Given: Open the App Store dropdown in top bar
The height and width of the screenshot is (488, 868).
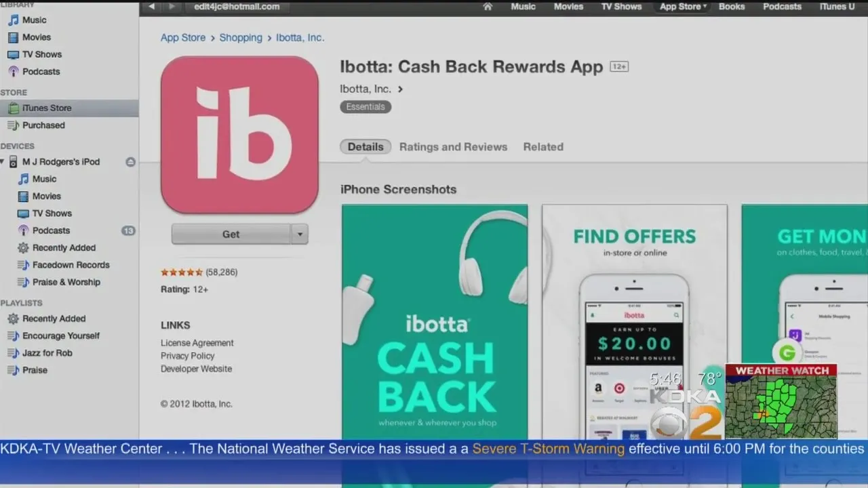Looking at the screenshot, I should click(683, 7).
